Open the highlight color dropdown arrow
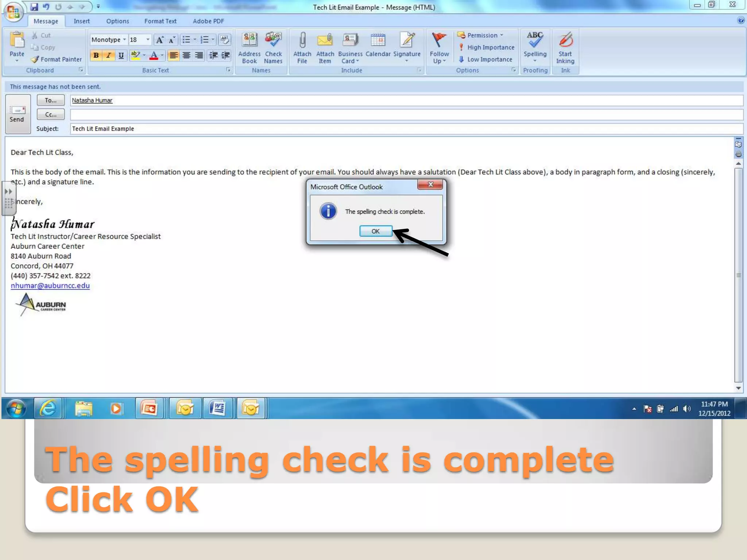 (x=144, y=55)
